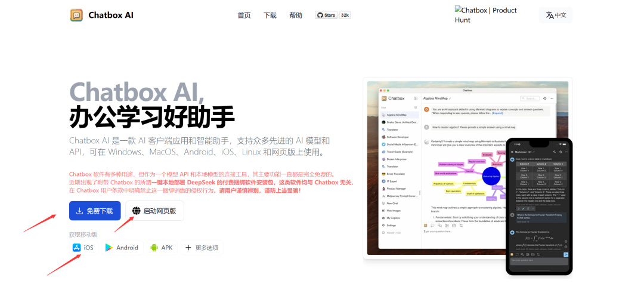Click the GitHub Stars button

point(327,15)
